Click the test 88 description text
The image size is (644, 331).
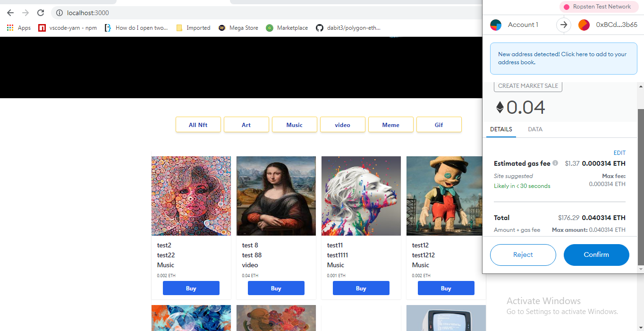click(x=252, y=255)
